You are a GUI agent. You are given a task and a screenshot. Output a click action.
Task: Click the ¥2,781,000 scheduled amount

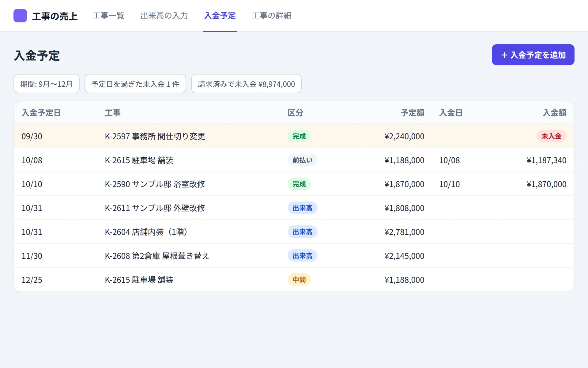point(404,232)
